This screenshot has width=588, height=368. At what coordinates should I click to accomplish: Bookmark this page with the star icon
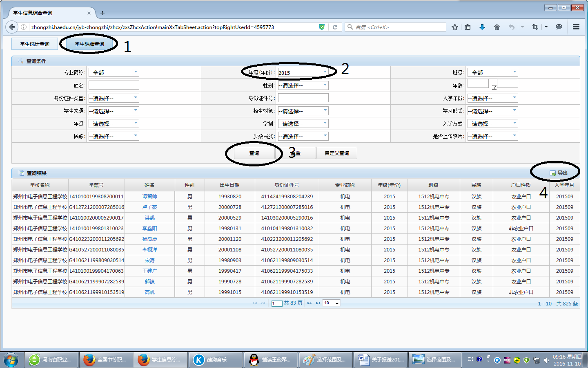(455, 27)
